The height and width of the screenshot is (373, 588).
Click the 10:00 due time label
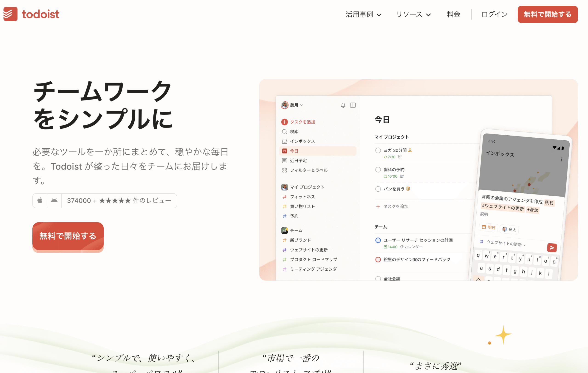coord(390,176)
